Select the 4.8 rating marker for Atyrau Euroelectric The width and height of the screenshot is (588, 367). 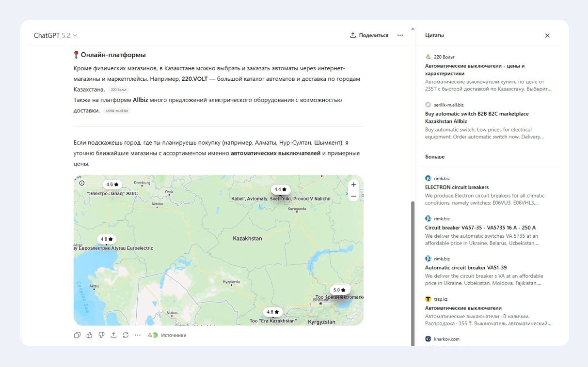pyautogui.click(x=107, y=239)
